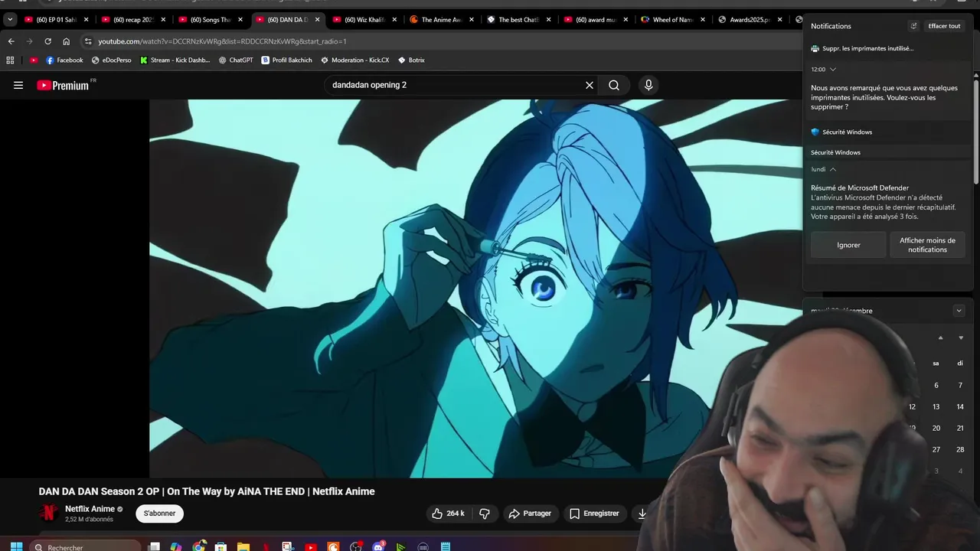The width and height of the screenshot is (980, 551).
Task: Open the tab search dropdown arrow
Action: pyautogui.click(x=10, y=20)
